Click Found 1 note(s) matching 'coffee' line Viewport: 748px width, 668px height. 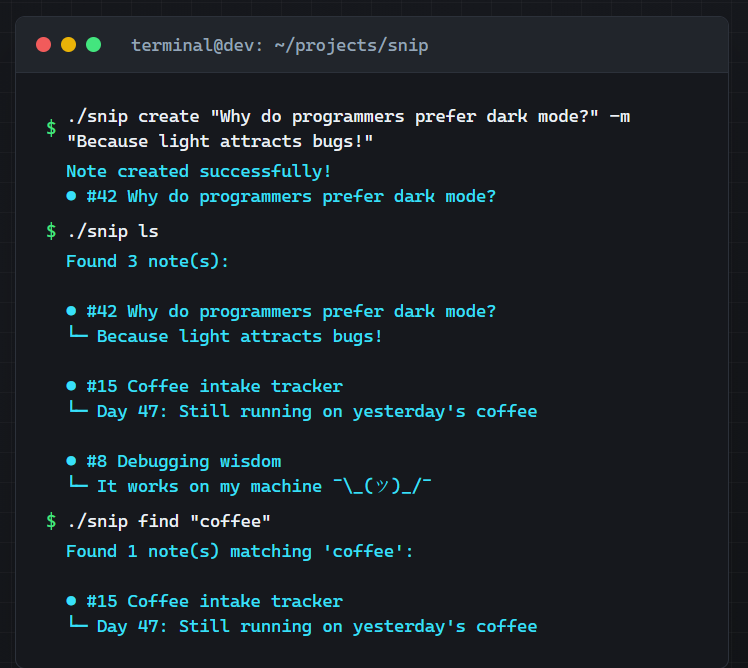click(239, 552)
